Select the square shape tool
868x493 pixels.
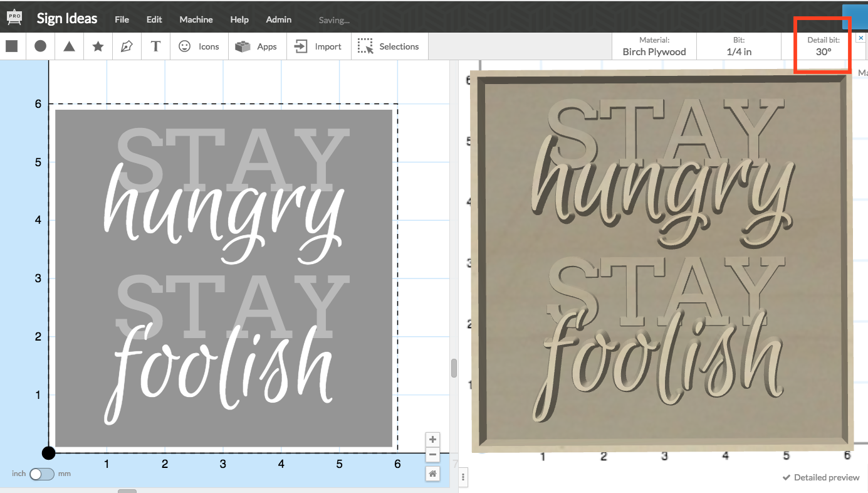coord(11,46)
